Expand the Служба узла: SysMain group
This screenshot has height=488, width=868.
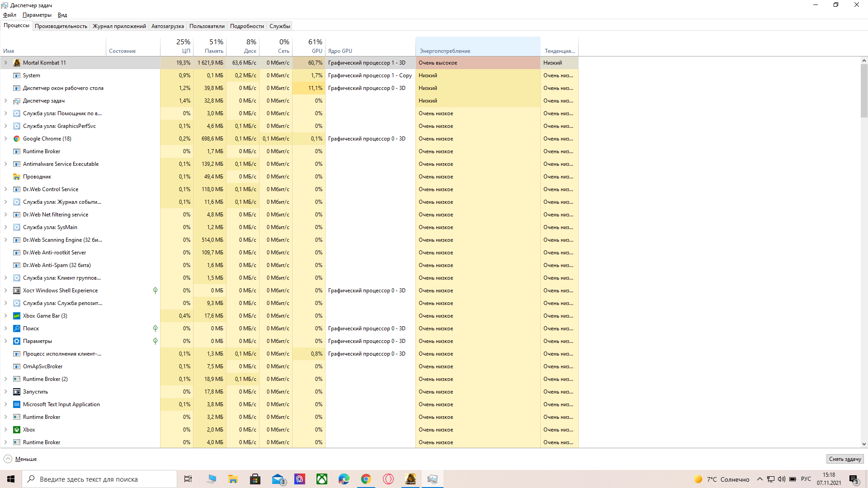(6, 227)
